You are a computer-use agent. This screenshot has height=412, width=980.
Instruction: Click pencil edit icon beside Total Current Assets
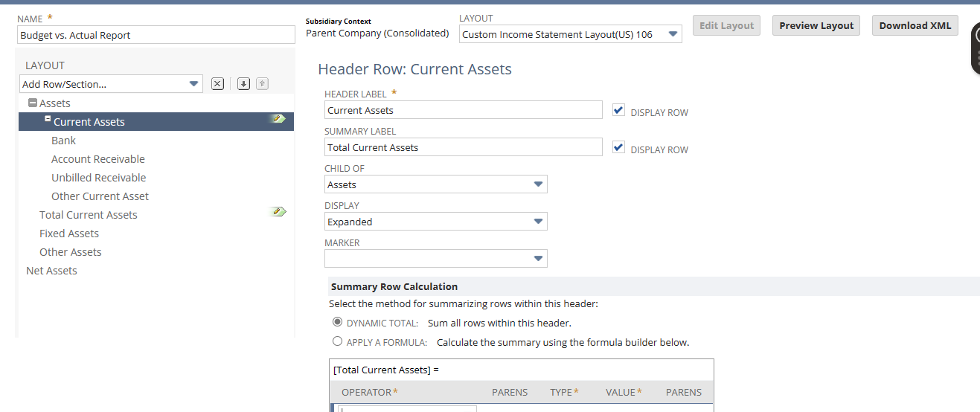point(278,212)
